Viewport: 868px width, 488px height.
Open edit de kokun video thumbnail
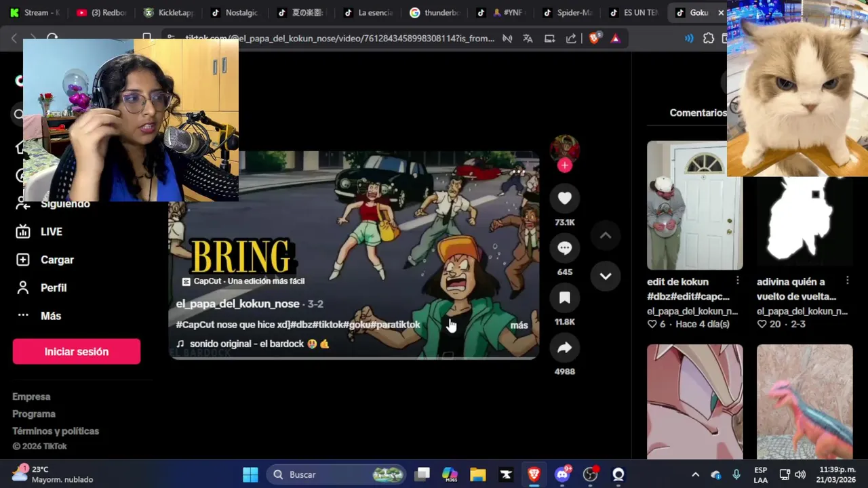(x=694, y=205)
